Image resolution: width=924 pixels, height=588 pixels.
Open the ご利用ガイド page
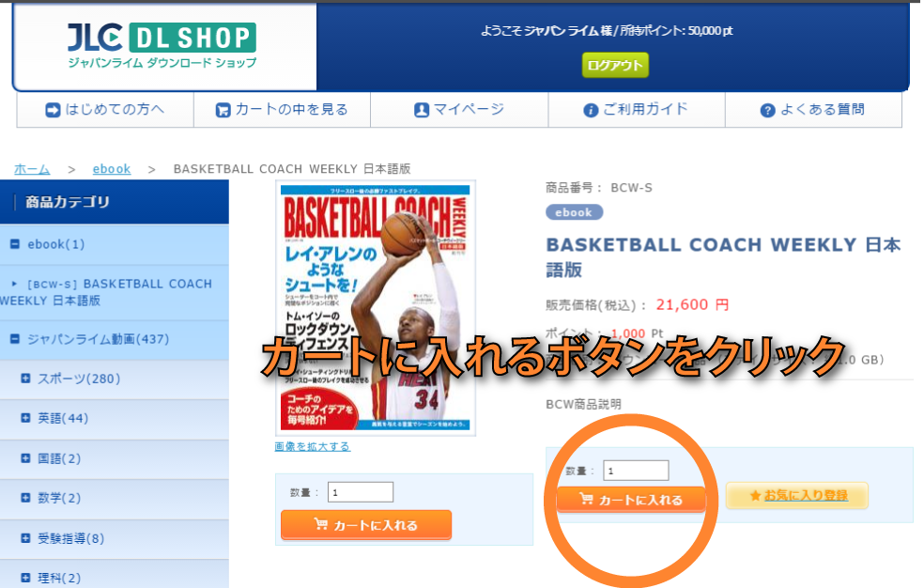pos(637,110)
